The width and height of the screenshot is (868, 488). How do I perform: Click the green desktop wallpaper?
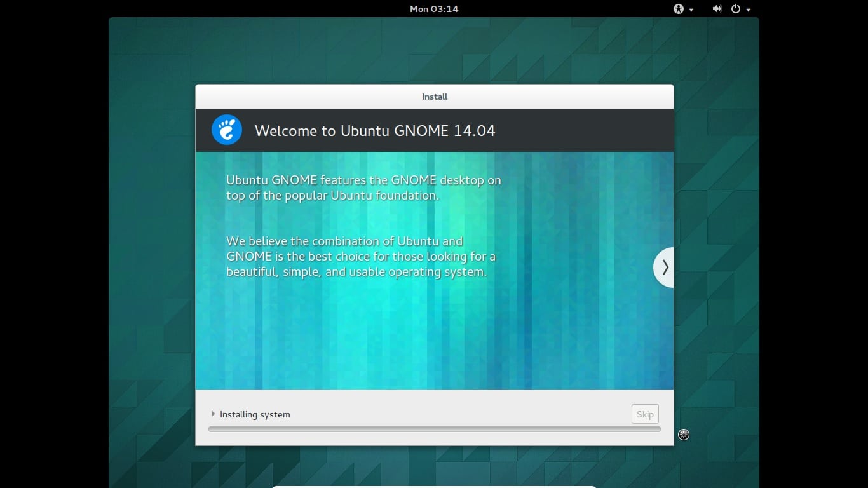coord(153,254)
